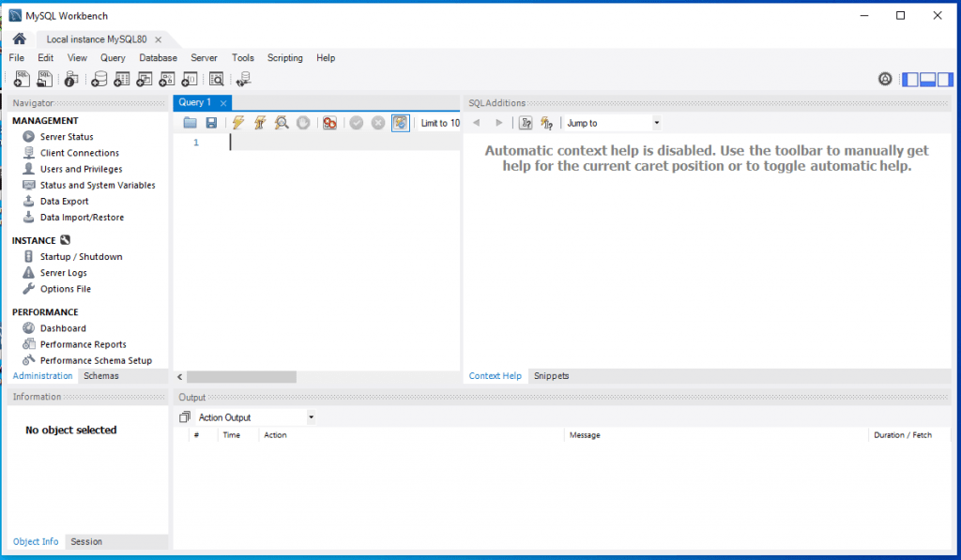The width and height of the screenshot is (961, 560).
Task: Create a new SQL query tab
Action: pyautogui.click(x=22, y=78)
